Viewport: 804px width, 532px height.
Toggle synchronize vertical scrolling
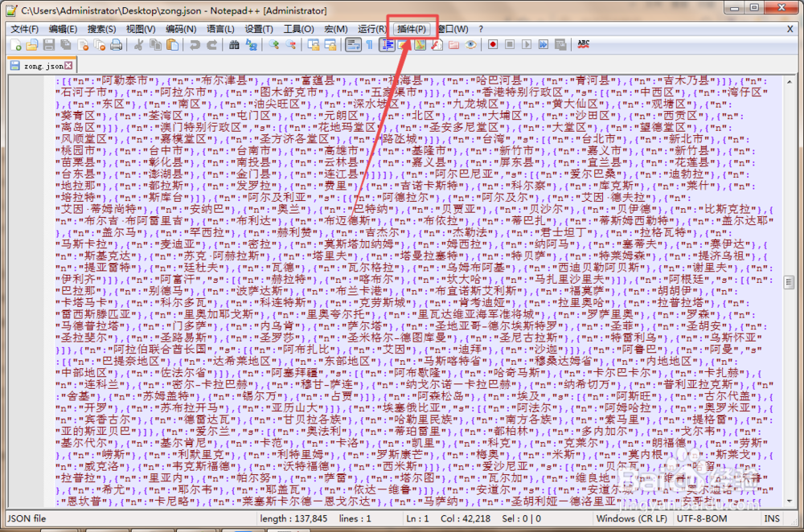click(x=314, y=45)
